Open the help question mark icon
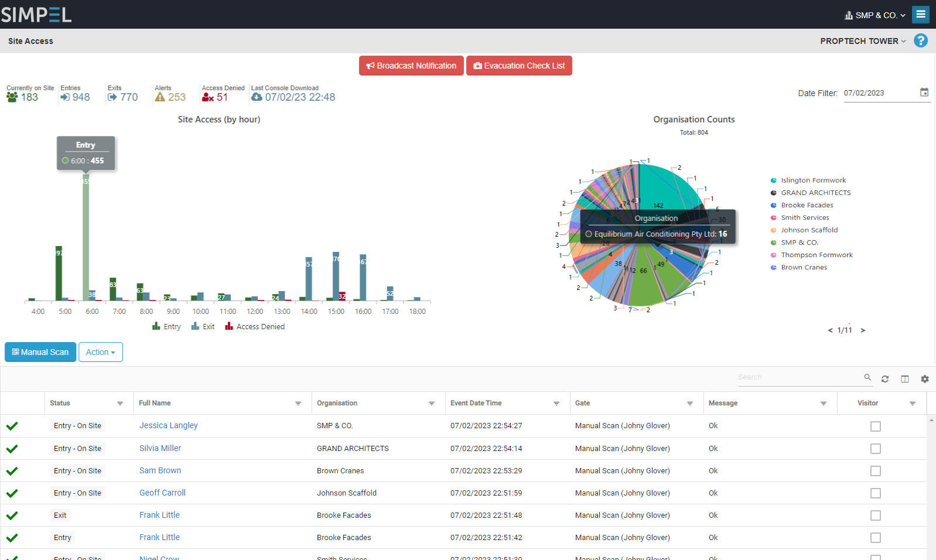The image size is (936, 560). pos(921,40)
